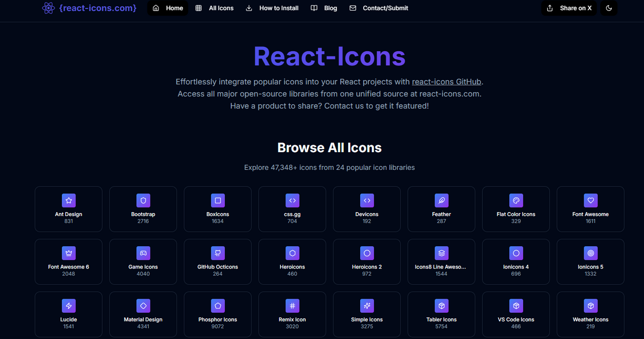Click the VS Code Icons label
644x339 pixels.
pos(516,319)
